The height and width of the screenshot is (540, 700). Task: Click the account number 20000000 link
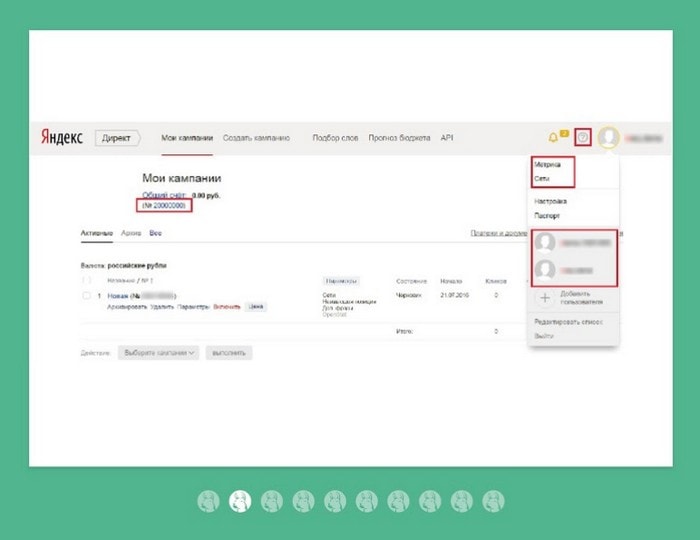point(169,205)
